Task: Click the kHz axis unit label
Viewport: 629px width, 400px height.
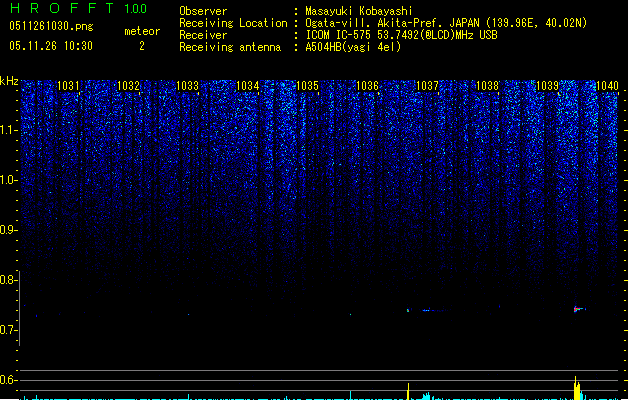Action: [9, 81]
